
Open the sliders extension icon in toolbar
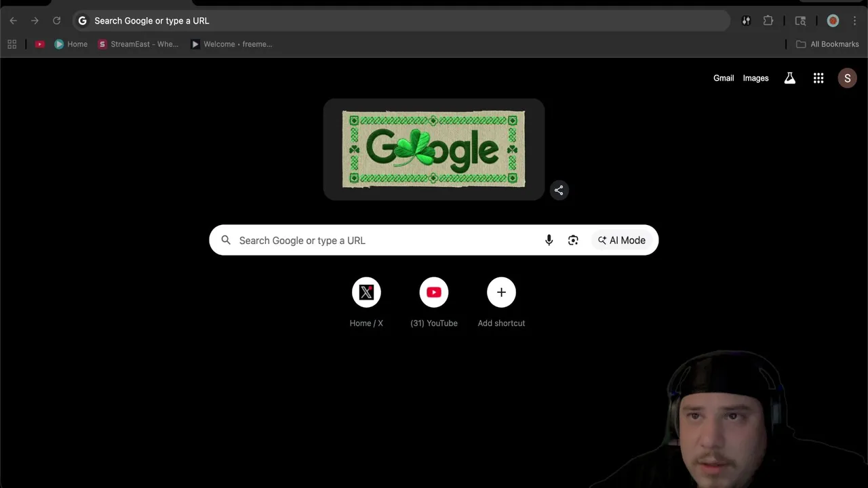[746, 21]
